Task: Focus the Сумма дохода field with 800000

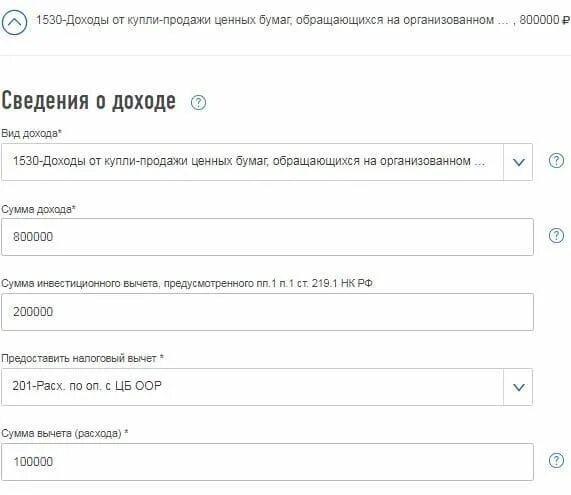Action: pos(267,237)
